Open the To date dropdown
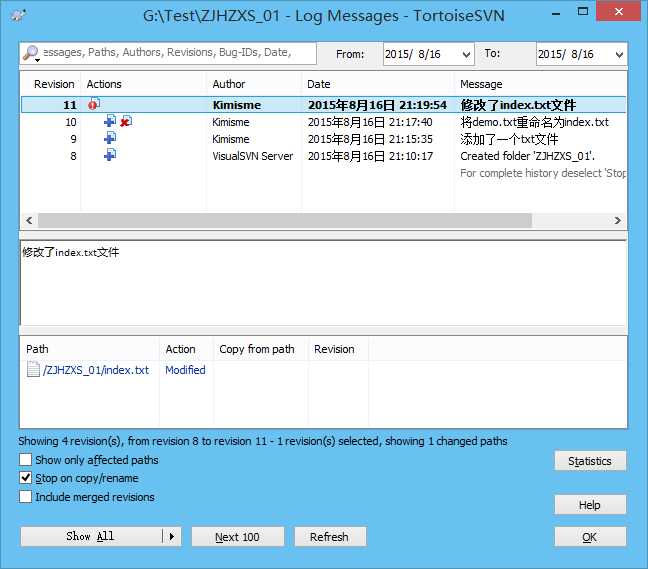The image size is (648, 569). [x=619, y=55]
